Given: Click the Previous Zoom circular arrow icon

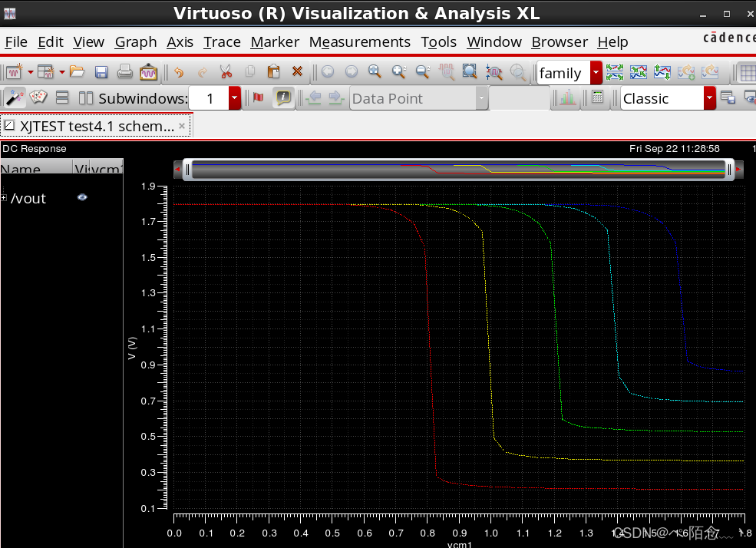Looking at the screenshot, I should (x=328, y=72).
